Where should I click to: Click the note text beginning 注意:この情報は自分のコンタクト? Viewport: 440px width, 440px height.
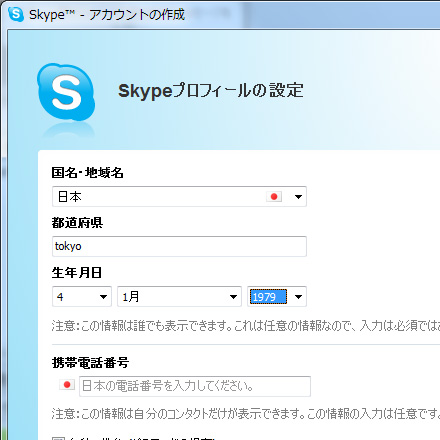tap(246, 414)
